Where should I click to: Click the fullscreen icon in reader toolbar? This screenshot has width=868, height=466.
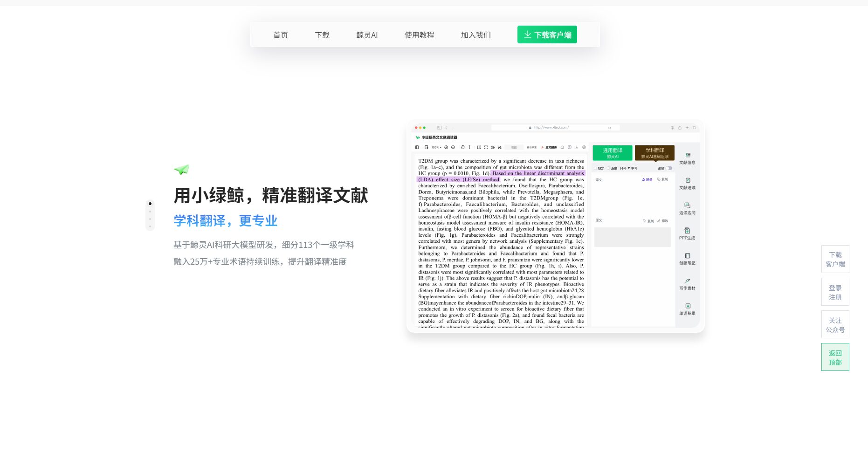(x=486, y=147)
